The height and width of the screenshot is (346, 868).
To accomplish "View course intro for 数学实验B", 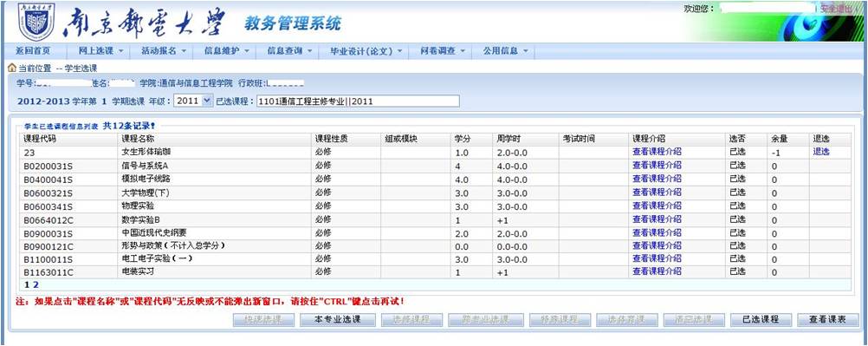I will [x=657, y=219].
